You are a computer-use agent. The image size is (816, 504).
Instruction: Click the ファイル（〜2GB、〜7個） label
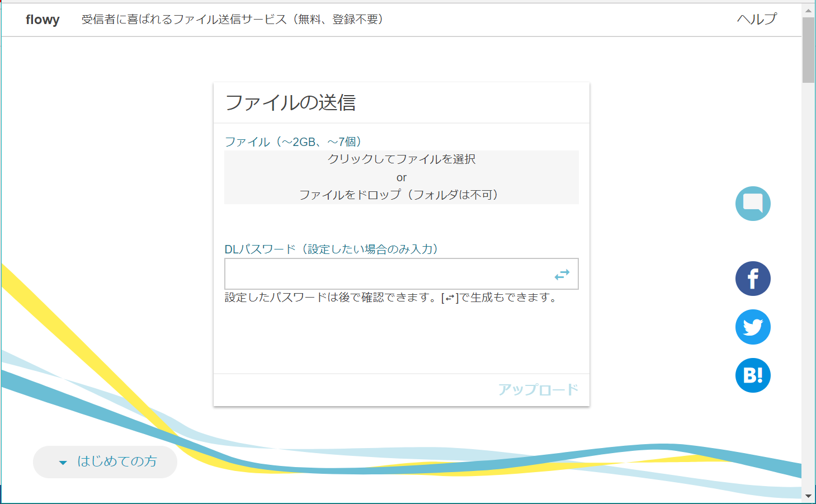pos(293,142)
